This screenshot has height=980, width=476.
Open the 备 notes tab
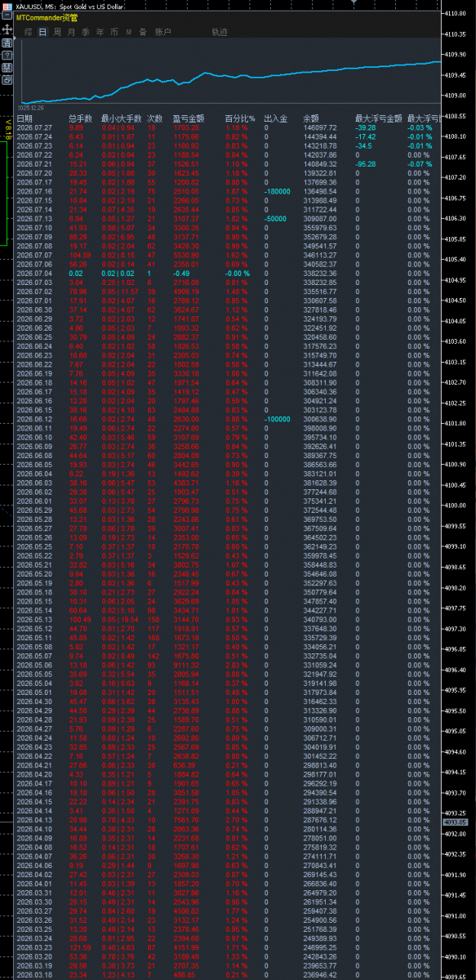pos(142,32)
